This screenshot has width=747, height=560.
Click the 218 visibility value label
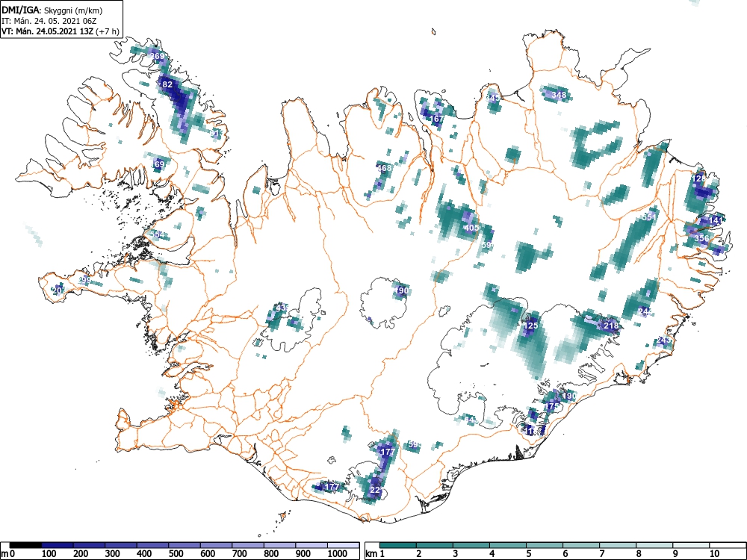611,326
